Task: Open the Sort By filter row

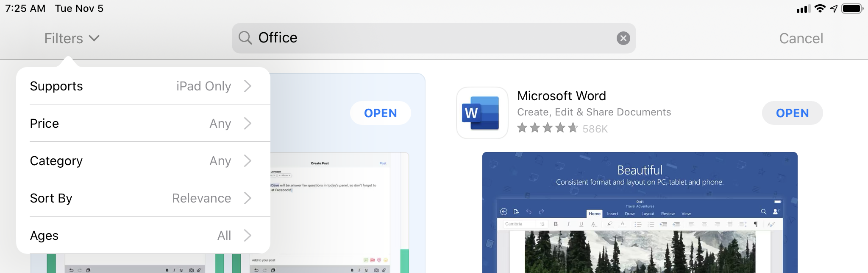Action: point(143,198)
